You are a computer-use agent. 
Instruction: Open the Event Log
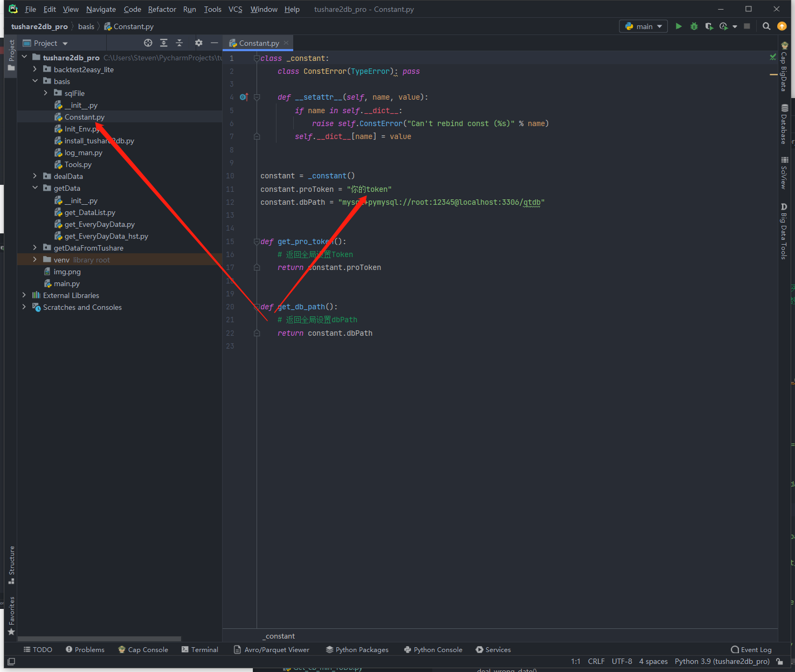point(751,649)
